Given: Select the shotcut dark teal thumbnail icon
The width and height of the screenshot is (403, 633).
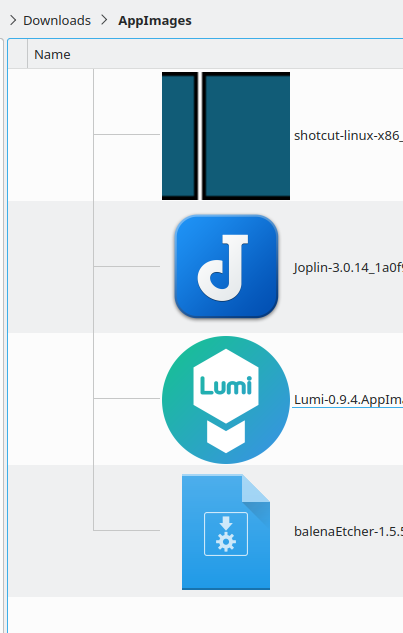Looking at the screenshot, I should tap(226, 136).
